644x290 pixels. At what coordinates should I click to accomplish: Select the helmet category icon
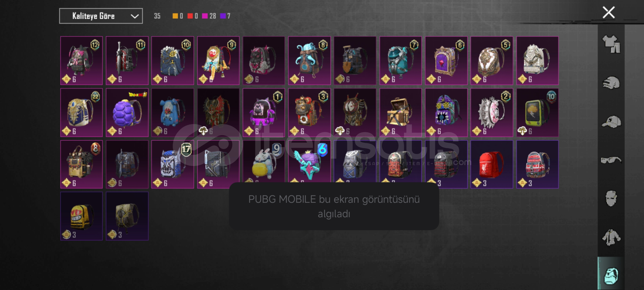(x=611, y=83)
